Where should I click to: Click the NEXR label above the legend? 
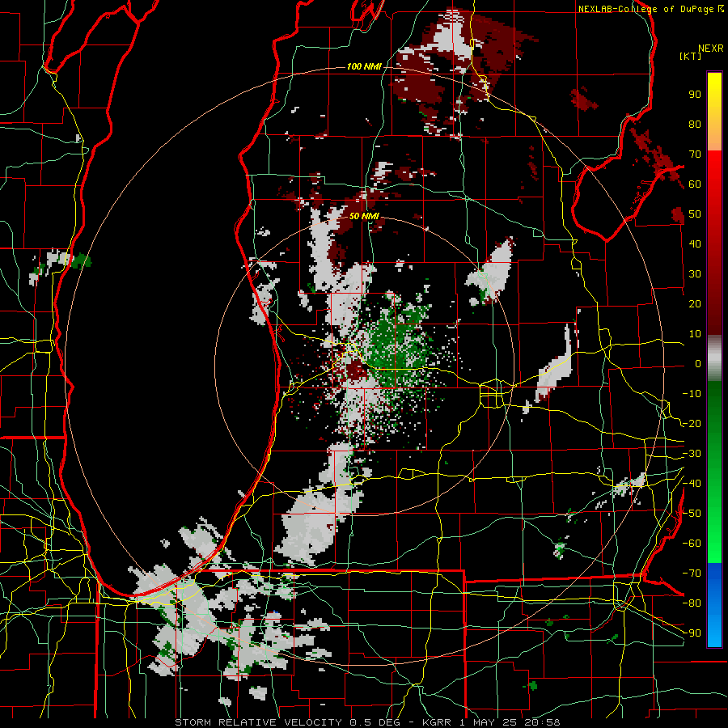(x=711, y=49)
